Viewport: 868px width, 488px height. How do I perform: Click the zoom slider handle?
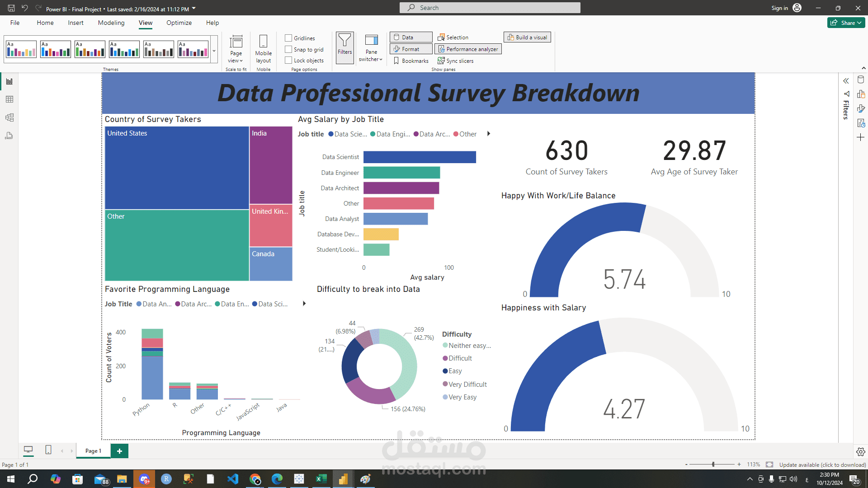point(713,465)
